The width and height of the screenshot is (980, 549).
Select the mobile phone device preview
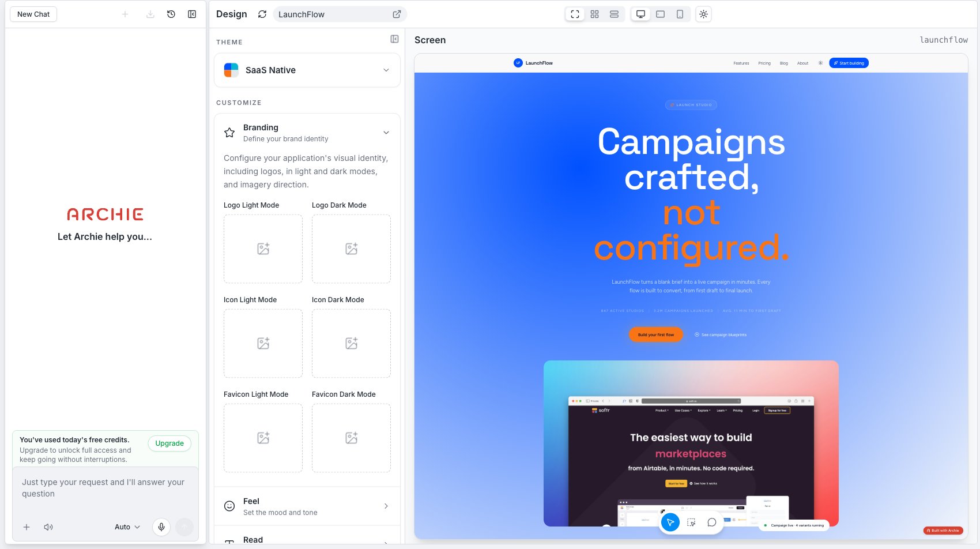(680, 14)
